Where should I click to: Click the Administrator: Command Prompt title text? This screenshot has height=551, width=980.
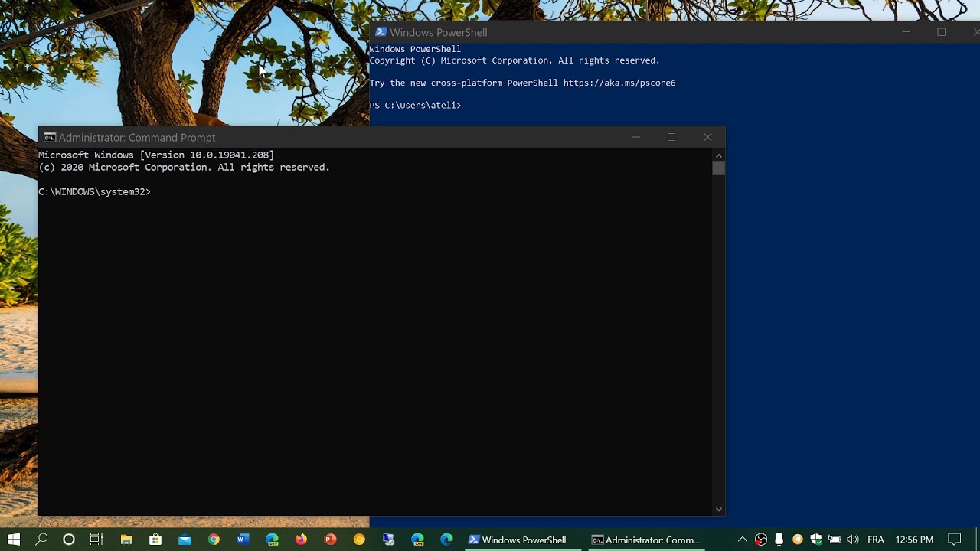click(137, 138)
